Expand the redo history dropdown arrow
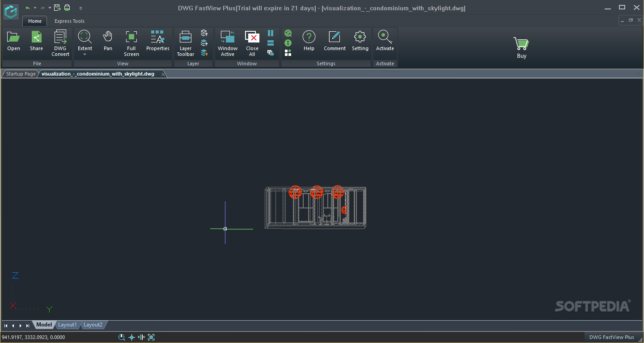 coord(50,8)
